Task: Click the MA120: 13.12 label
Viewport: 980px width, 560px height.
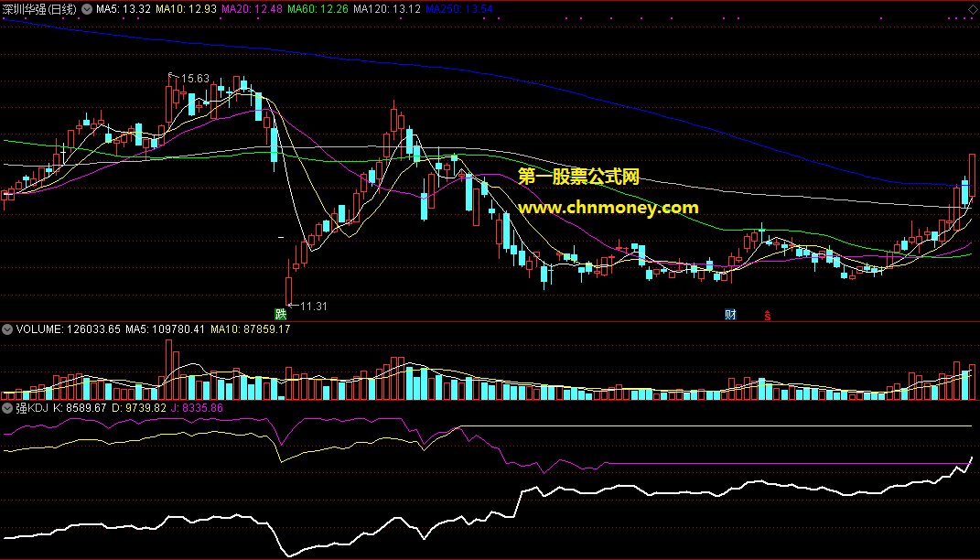Action: [x=386, y=9]
